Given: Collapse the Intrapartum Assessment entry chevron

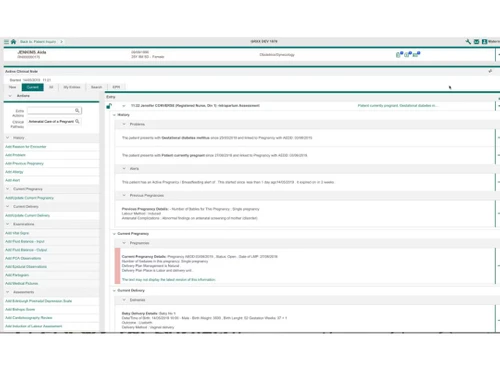Looking at the screenshot, I should click(x=124, y=106).
